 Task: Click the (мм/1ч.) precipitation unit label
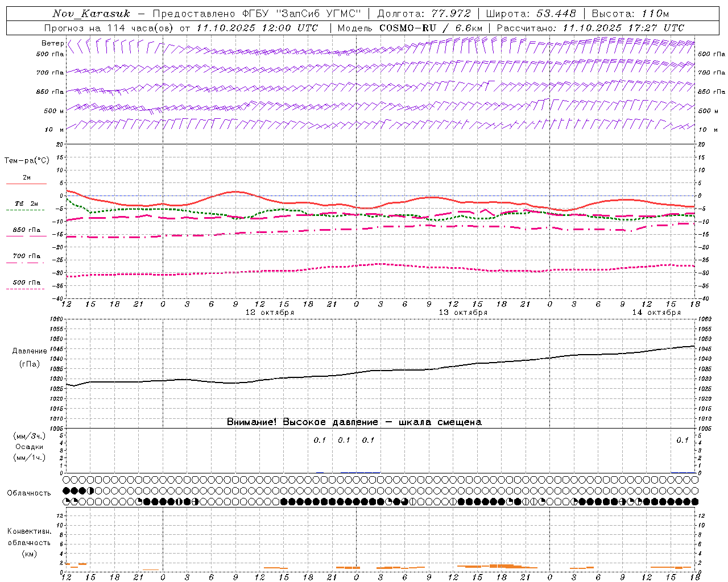coord(30,458)
